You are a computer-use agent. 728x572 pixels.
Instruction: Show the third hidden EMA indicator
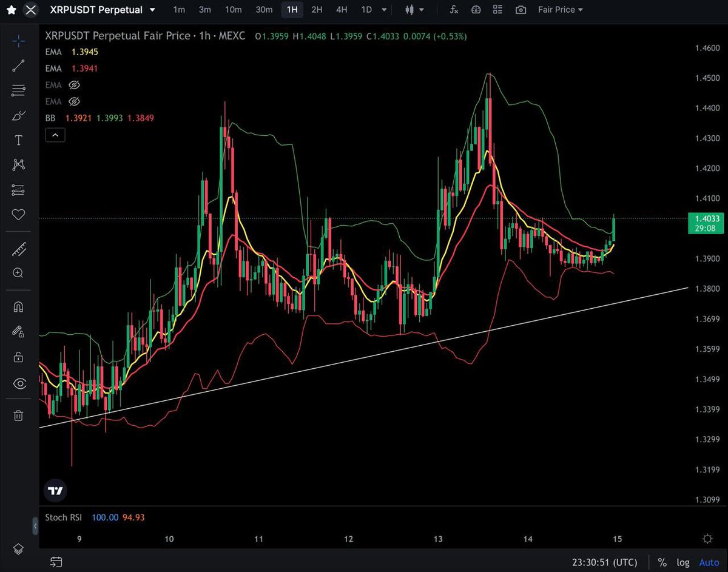[x=74, y=85]
